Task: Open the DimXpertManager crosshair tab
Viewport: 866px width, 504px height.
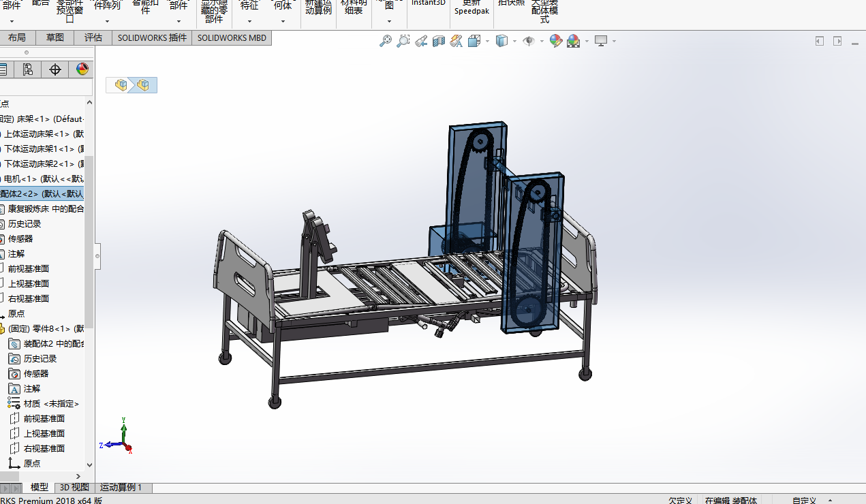Action: click(55, 69)
